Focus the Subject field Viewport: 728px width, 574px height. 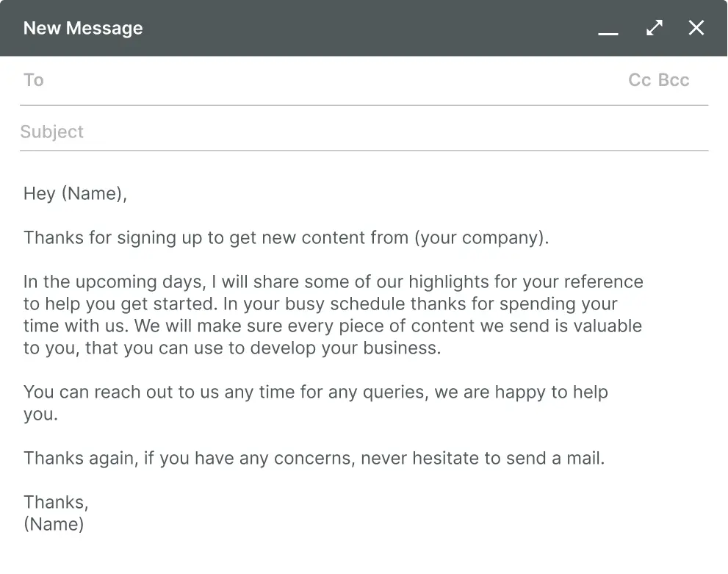point(294,132)
